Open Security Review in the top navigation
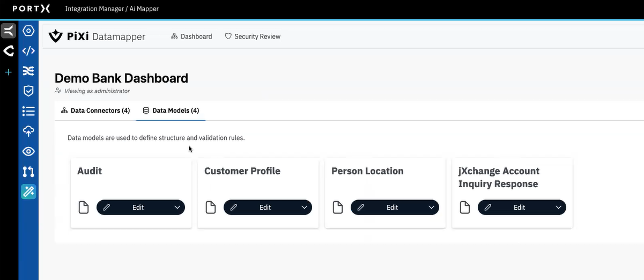The height and width of the screenshot is (280, 644). (x=253, y=36)
